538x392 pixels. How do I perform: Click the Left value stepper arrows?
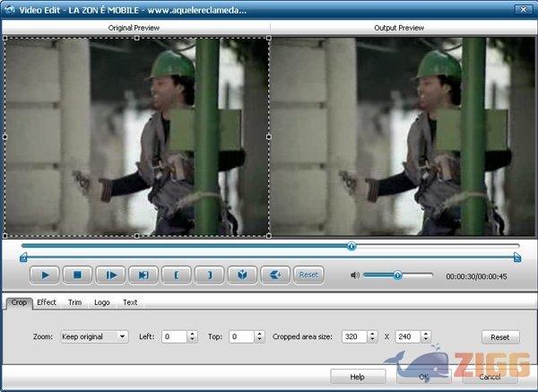pos(192,336)
